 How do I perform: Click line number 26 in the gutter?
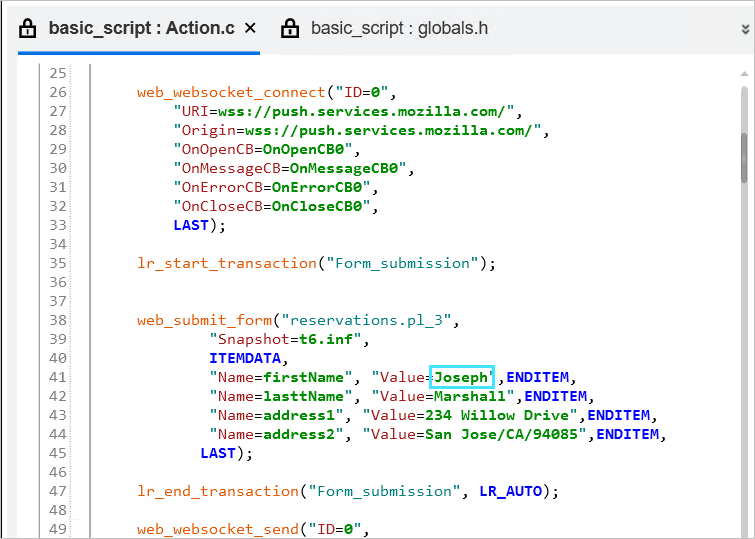[x=57, y=92]
